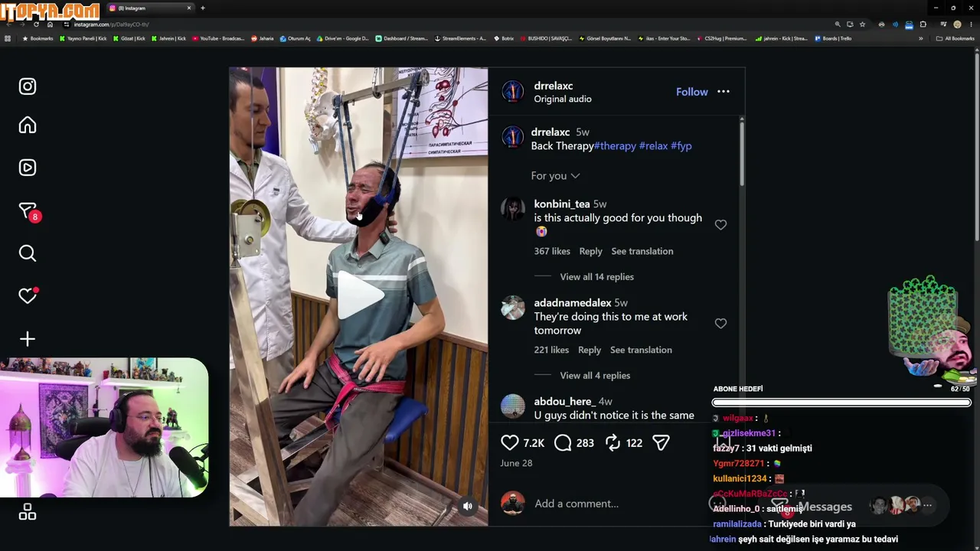The image size is (980, 551).
Task: Like the post with the heart icon
Action: tap(510, 442)
